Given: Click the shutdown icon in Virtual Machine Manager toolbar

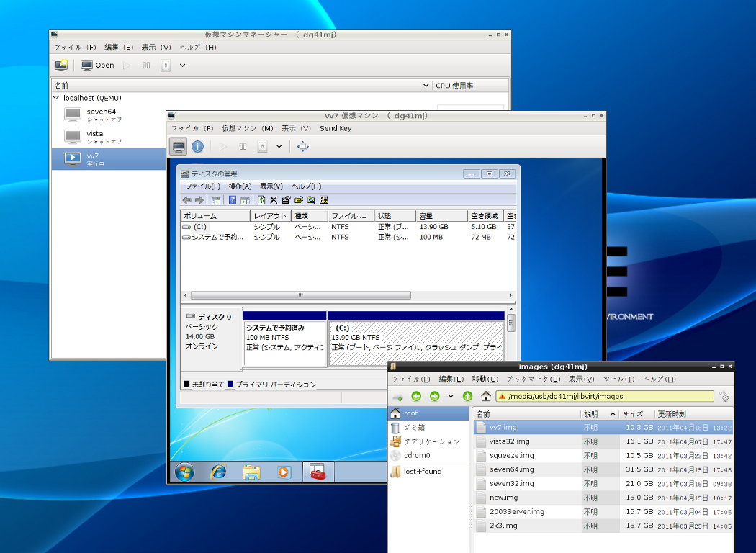Looking at the screenshot, I should (x=166, y=65).
